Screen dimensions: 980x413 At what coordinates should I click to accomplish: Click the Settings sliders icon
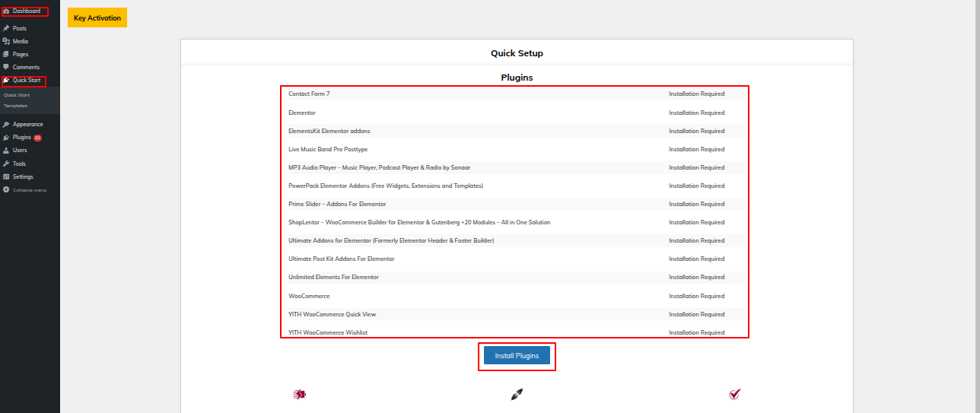pyautogui.click(x=6, y=176)
